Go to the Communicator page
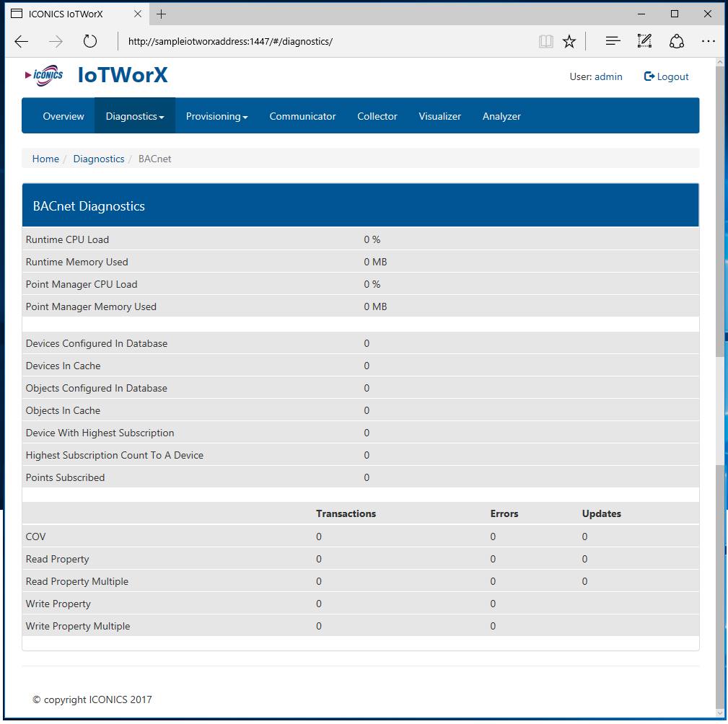The width and height of the screenshot is (728, 724). pos(302,116)
